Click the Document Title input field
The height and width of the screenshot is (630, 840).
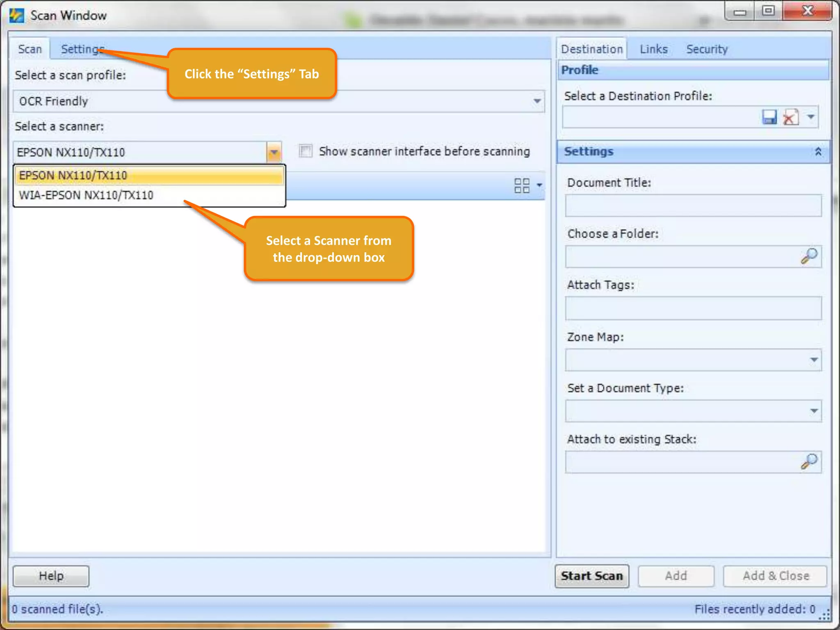[693, 205]
